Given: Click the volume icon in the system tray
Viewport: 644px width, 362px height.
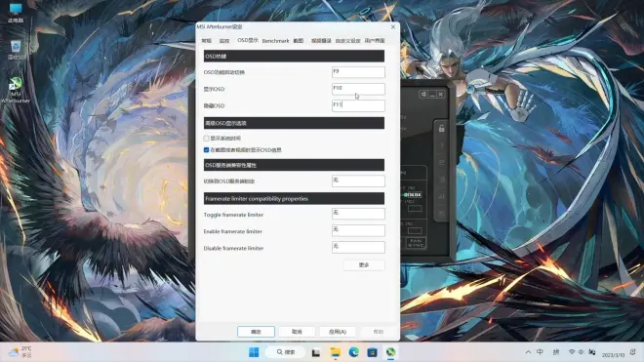Looking at the screenshot, I should (582, 352).
